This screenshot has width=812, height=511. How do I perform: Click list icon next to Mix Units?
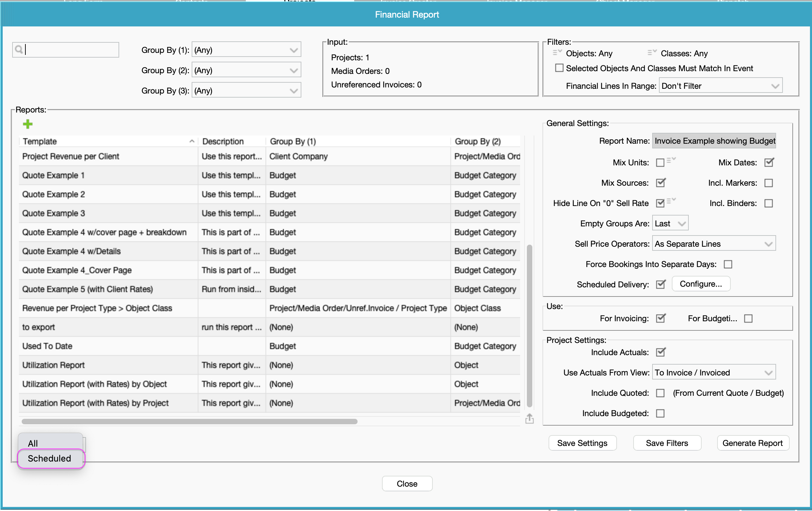(x=671, y=160)
